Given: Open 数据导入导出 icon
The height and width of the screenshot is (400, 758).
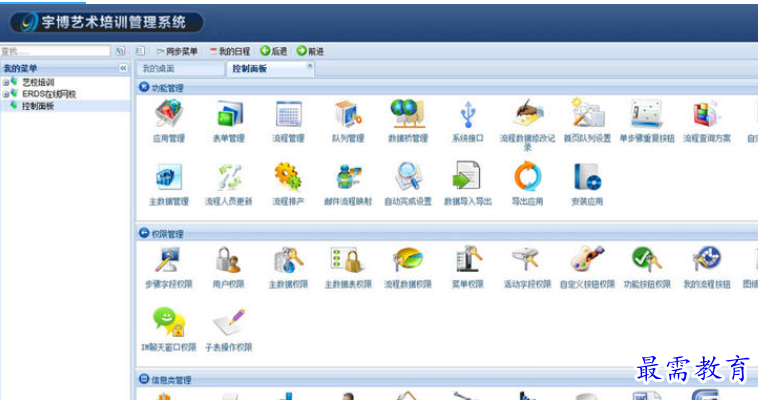Looking at the screenshot, I should tap(466, 176).
